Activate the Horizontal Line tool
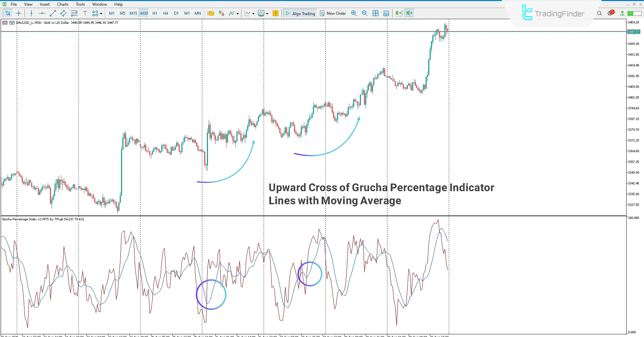 click(42, 13)
